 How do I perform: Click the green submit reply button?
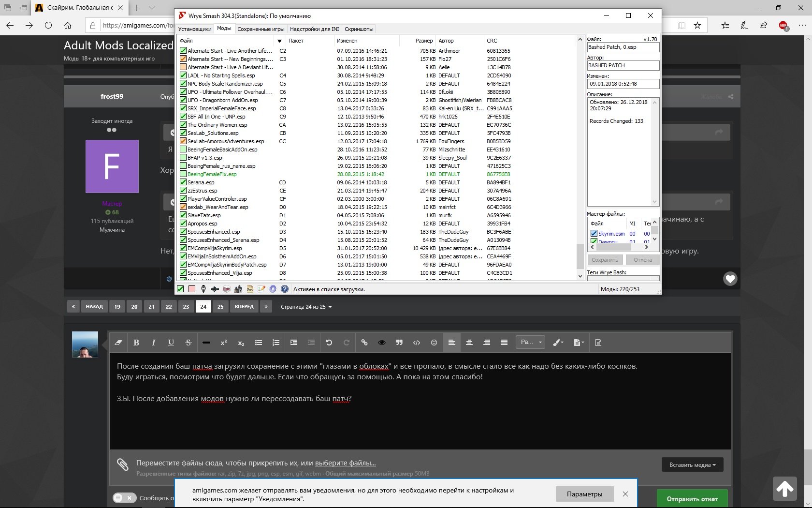[x=692, y=499]
